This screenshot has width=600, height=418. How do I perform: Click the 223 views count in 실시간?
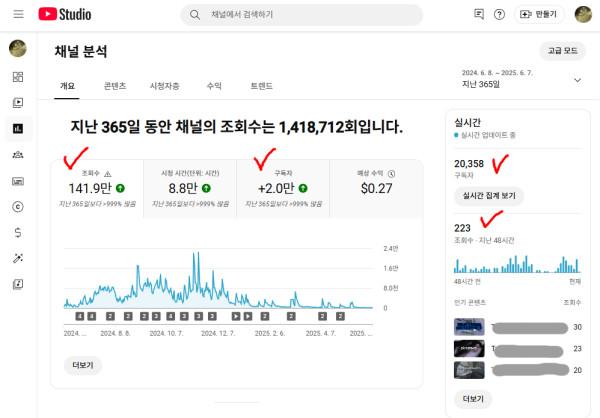coord(462,228)
